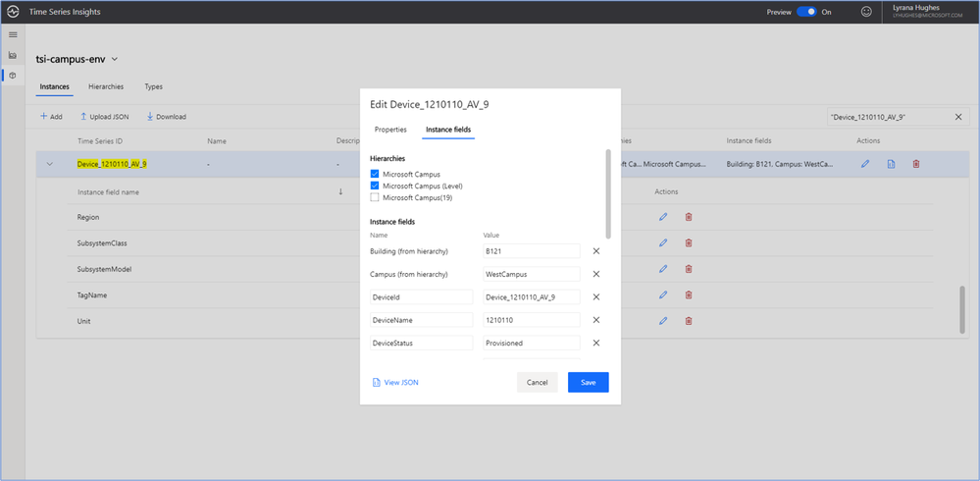Uncheck Microsoft Campus (Level) hierarchy
The image size is (980, 481).
[x=375, y=186]
